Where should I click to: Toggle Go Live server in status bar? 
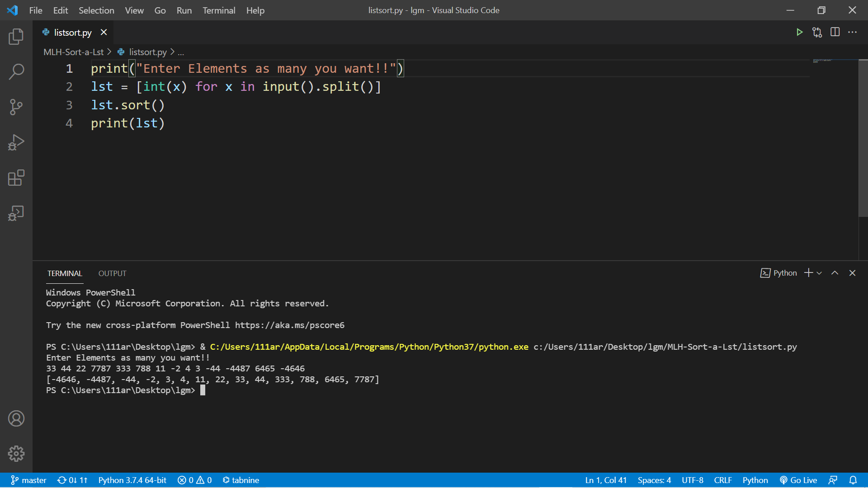(798, 480)
